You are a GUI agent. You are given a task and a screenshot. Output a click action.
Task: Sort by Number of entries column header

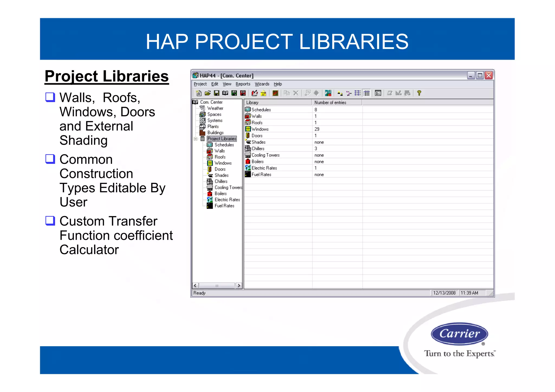[x=337, y=102]
